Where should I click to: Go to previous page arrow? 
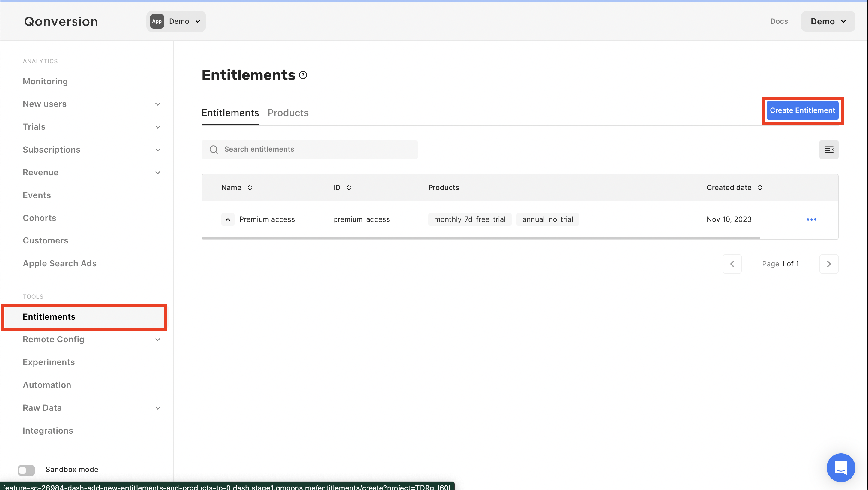coord(732,264)
